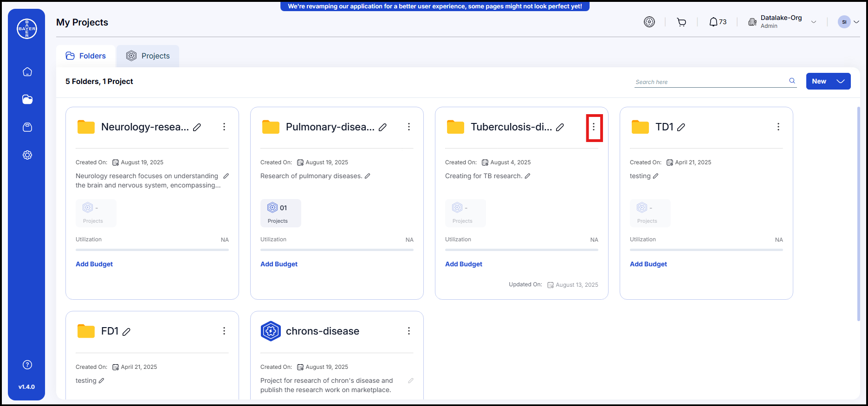Screen dimensions: 868x406
Task: Click the Bayer logo in sidebar
Action: tap(27, 29)
